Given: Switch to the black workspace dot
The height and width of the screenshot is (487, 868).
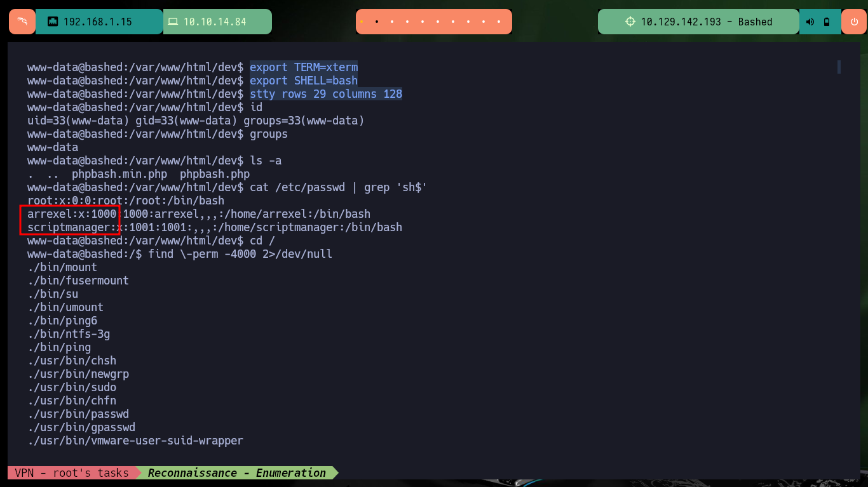Looking at the screenshot, I should click(377, 22).
